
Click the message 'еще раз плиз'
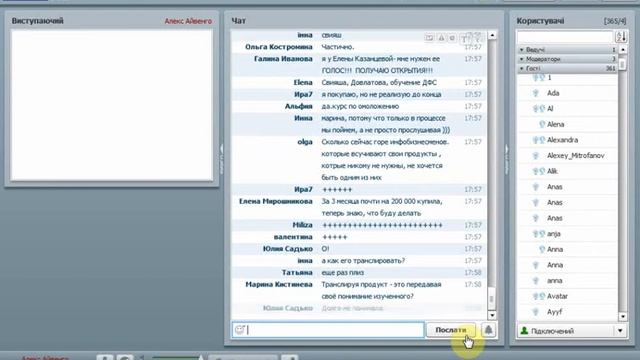[342, 272]
